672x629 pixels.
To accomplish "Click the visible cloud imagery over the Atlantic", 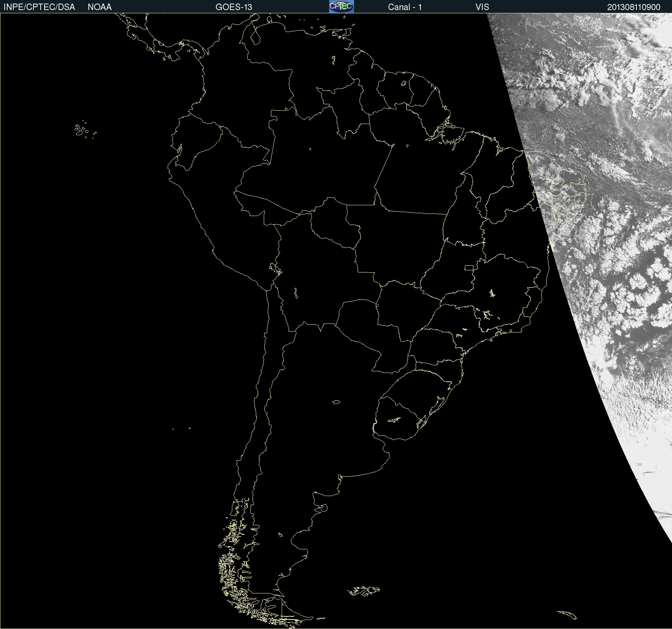I will point(611,252).
